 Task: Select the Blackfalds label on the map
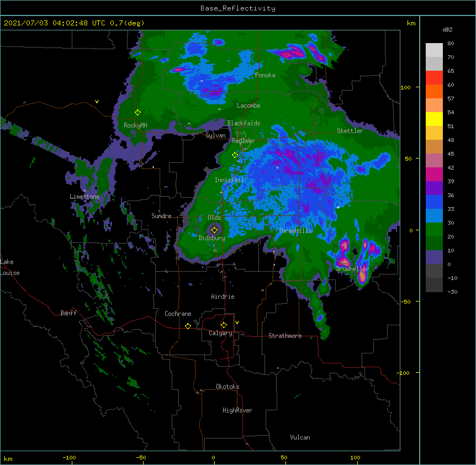(x=244, y=123)
